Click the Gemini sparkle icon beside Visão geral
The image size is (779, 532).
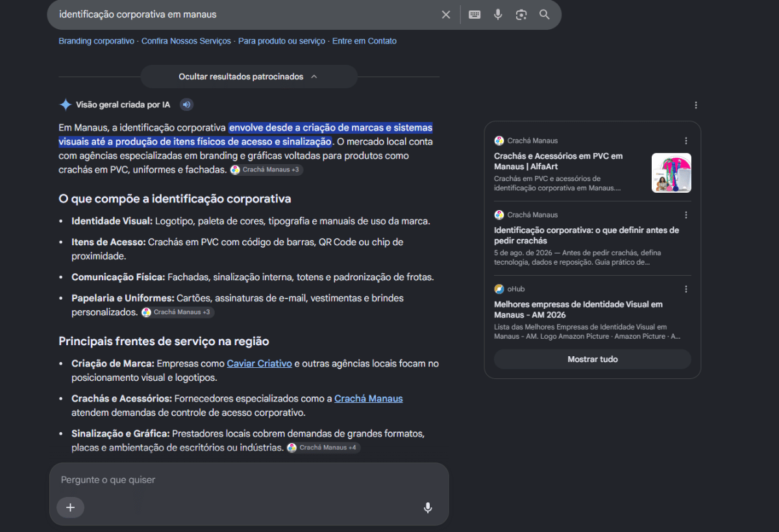click(x=66, y=104)
